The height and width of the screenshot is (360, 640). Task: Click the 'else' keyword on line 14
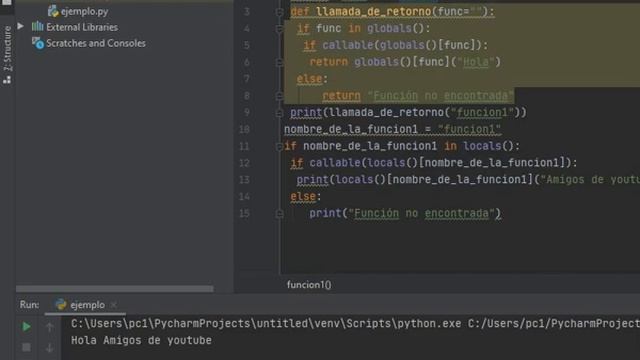coord(303,197)
